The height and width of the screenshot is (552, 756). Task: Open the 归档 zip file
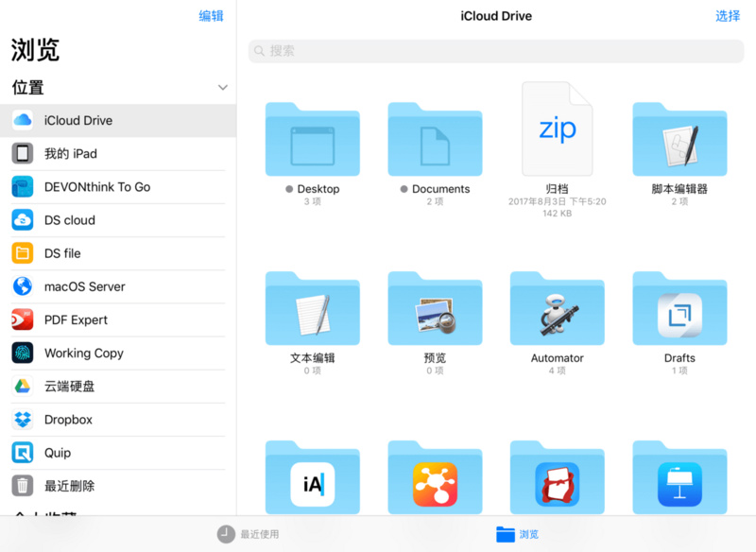click(x=557, y=129)
